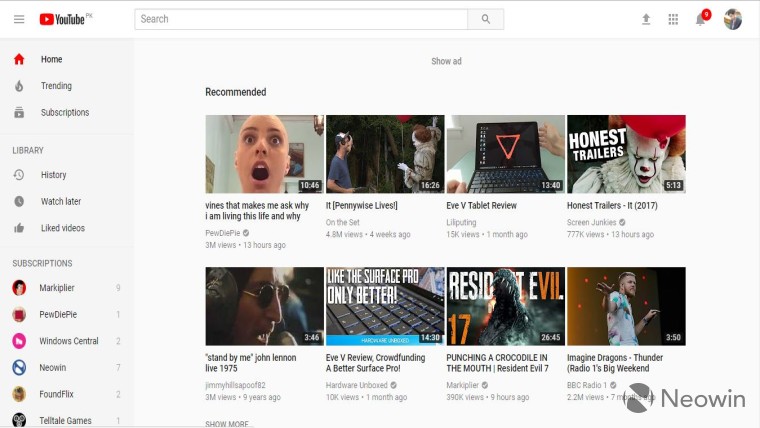The height and width of the screenshot is (428, 760).
Task: Open the YouTube apps grid
Action: pos(673,19)
